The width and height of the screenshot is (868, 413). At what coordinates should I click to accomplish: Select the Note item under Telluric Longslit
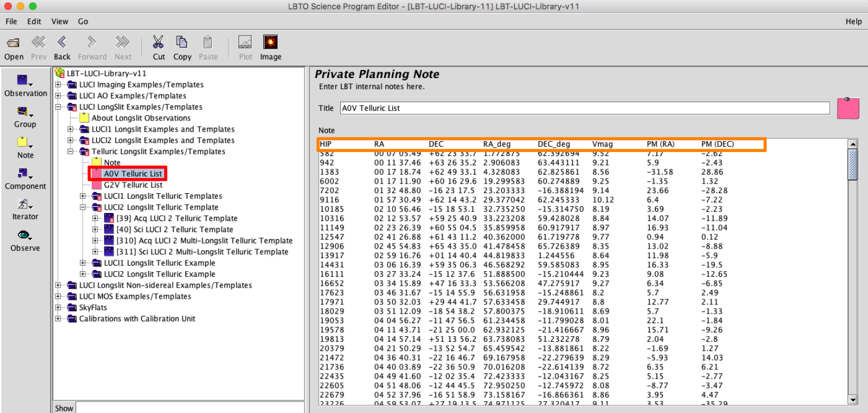[112, 163]
